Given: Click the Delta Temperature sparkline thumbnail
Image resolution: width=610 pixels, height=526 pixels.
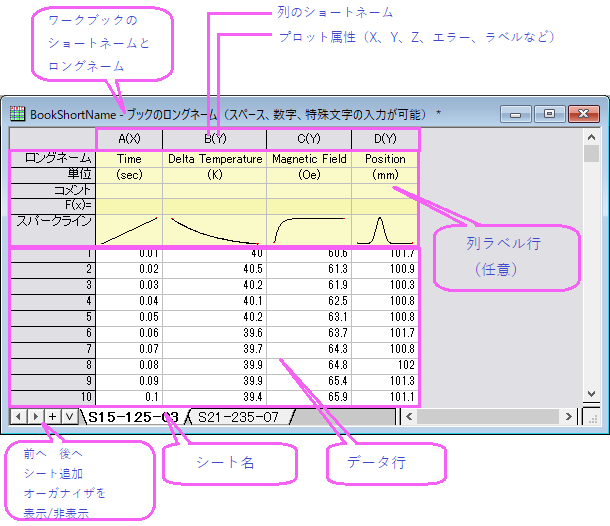Looking at the screenshot, I should [215, 230].
